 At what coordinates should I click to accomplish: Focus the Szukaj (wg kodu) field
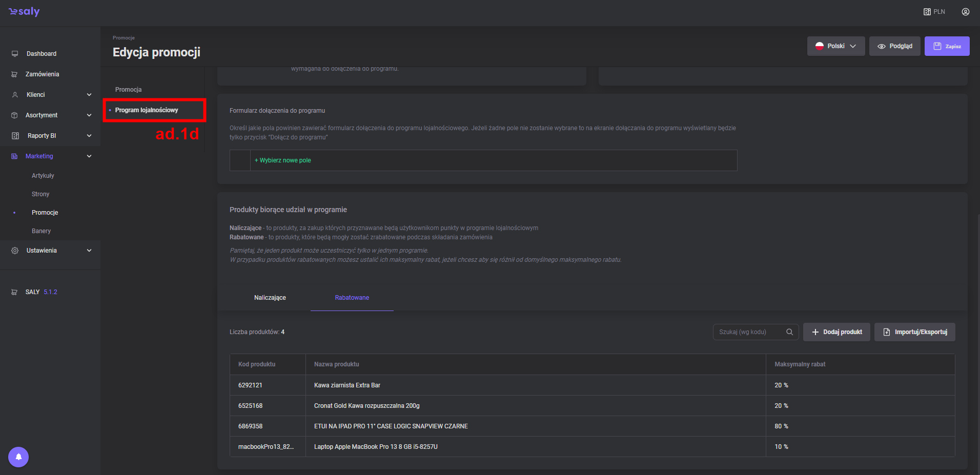click(x=749, y=332)
